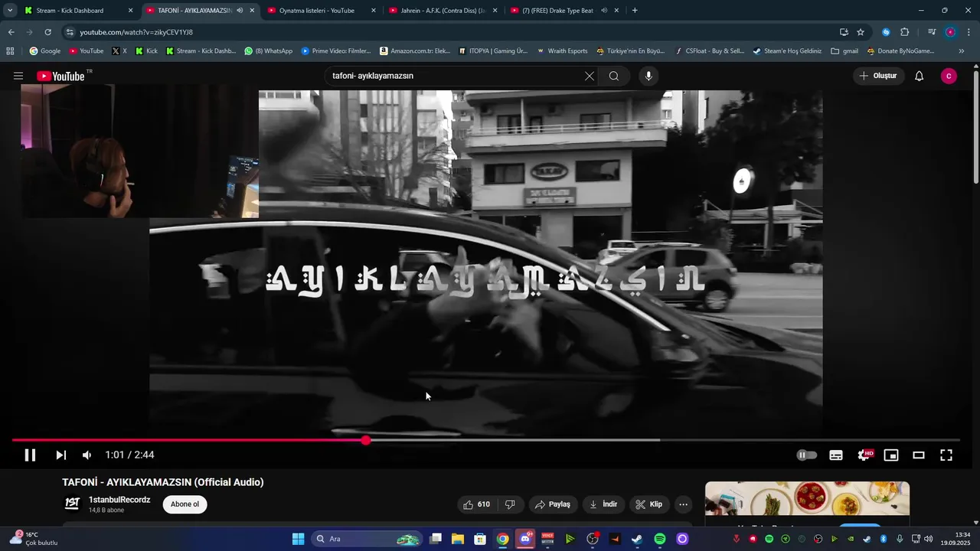This screenshot has height=551, width=980.
Task: Click the İndir download button
Action: 603,504
